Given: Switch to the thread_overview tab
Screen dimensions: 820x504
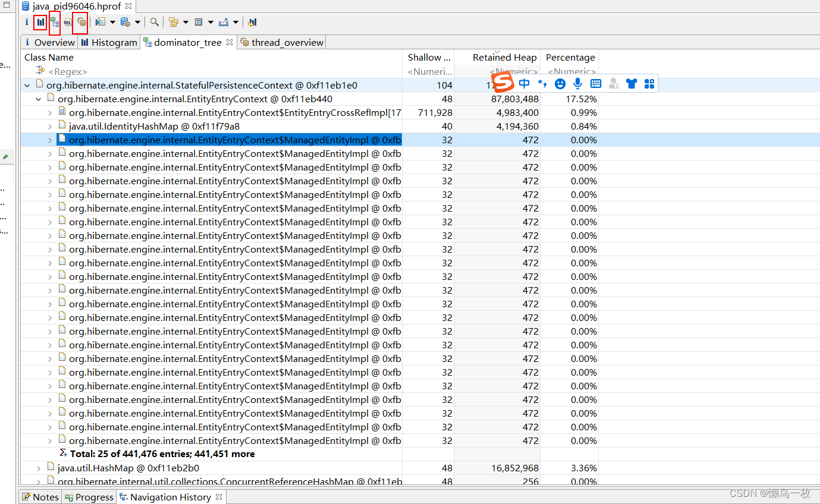Looking at the screenshot, I should click(x=281, y=42).
